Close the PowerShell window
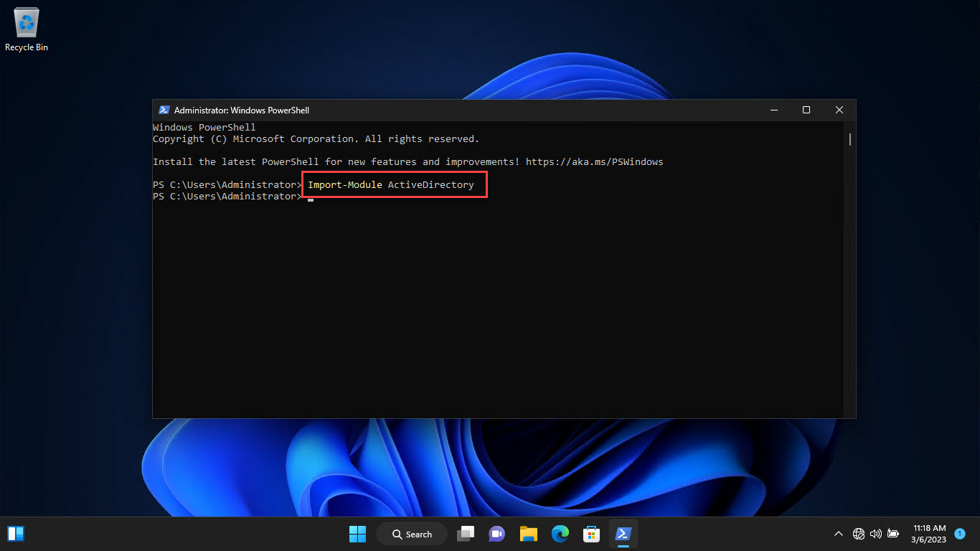This screenshot has height=551, width=980. coord(839,110)
